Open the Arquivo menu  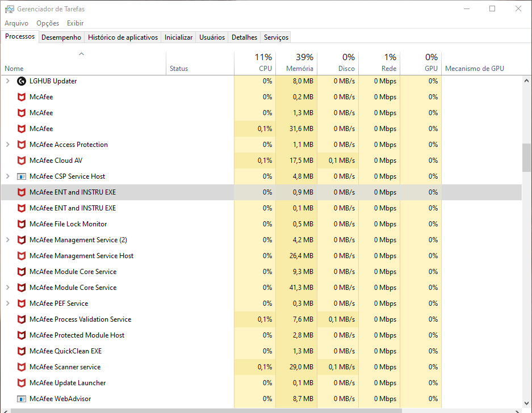(16, 23)
